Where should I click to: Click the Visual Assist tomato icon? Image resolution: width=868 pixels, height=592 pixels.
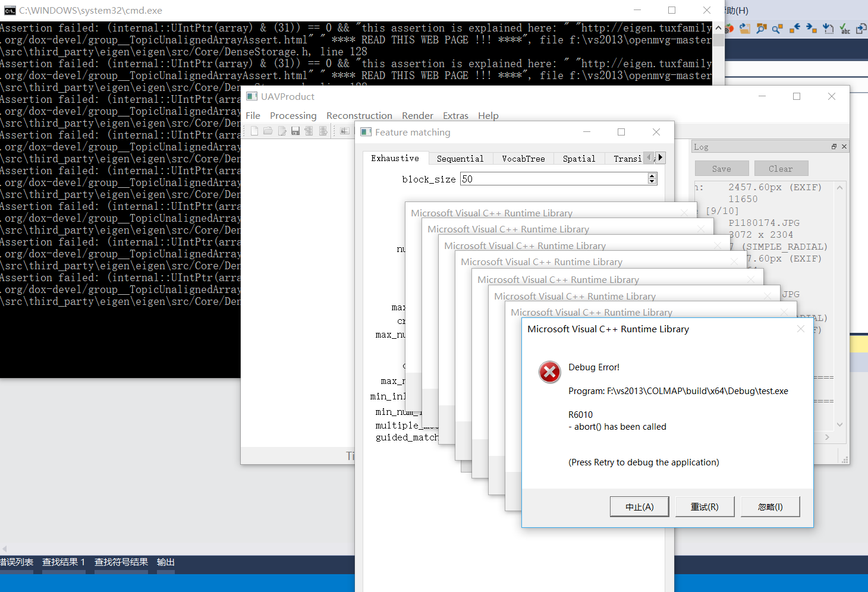click(x=729, y=28)
